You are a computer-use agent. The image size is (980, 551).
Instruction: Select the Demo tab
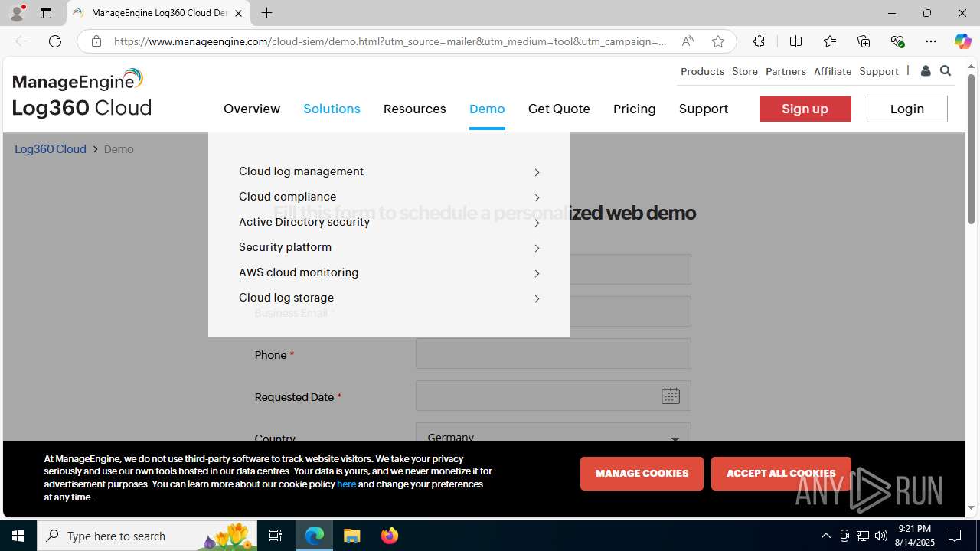pos(487,109)
